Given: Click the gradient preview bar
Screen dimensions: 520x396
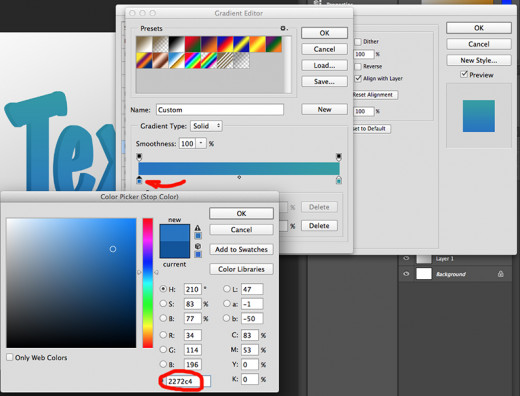Looking at the screenshot, I should [x=239, y=168].
